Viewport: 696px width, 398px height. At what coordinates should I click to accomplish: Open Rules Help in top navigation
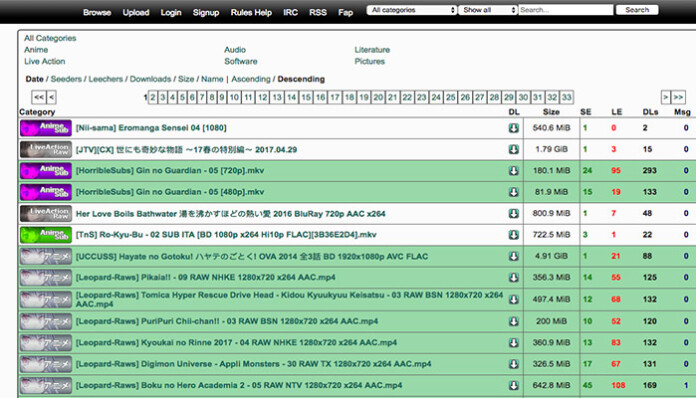click(251, 12)
